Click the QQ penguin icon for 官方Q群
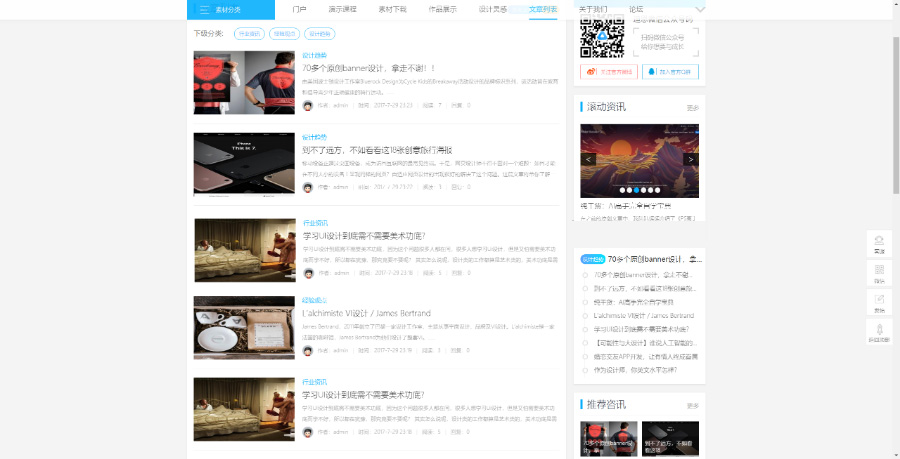Viewport: 900px width, 459px height. (x=651, y=72)
